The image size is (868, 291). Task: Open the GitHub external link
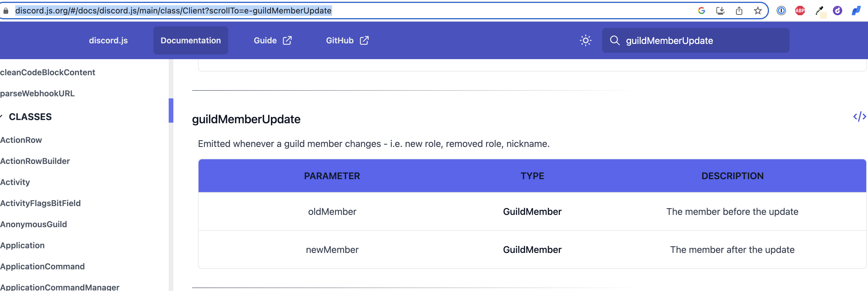(347, 40)
